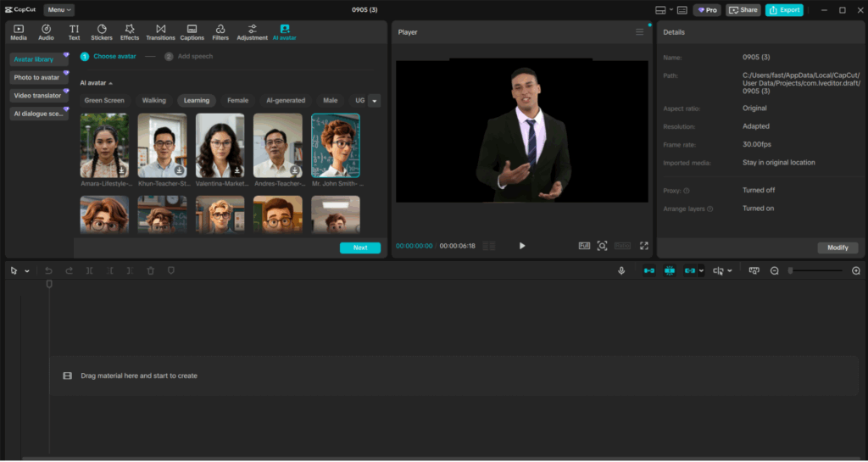Open the Audio panel
The height and width of the screenshot is (462, 868).
pos(46,33)
